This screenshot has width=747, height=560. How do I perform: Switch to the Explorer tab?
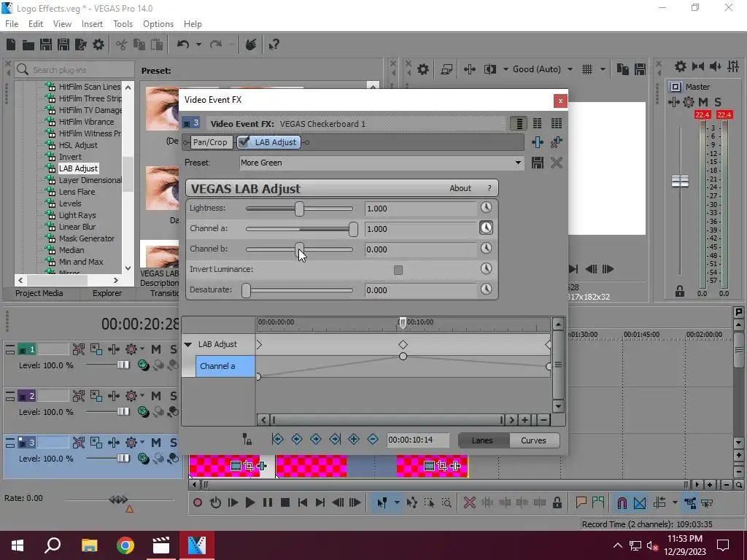tap(107, 293)
